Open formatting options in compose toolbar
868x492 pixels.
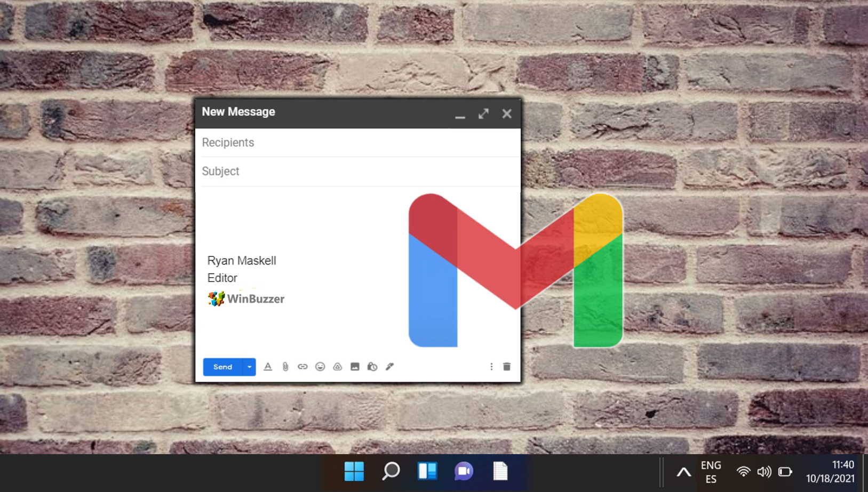268,367
